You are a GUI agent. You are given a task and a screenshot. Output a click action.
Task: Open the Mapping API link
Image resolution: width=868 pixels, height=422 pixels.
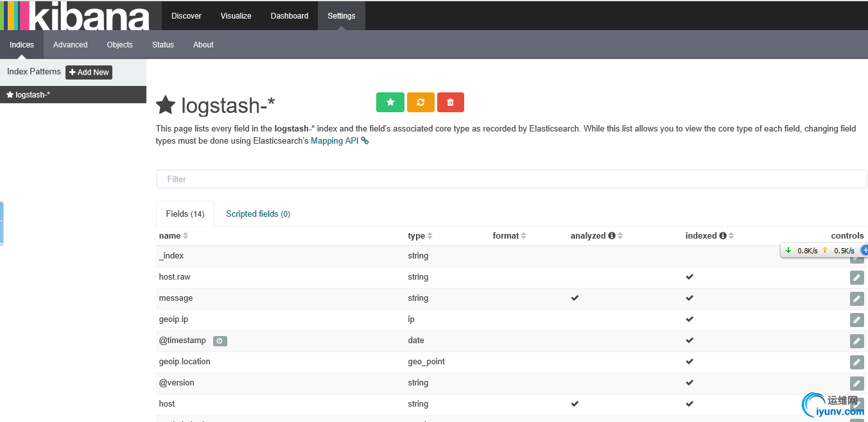[x=340, y=141]
